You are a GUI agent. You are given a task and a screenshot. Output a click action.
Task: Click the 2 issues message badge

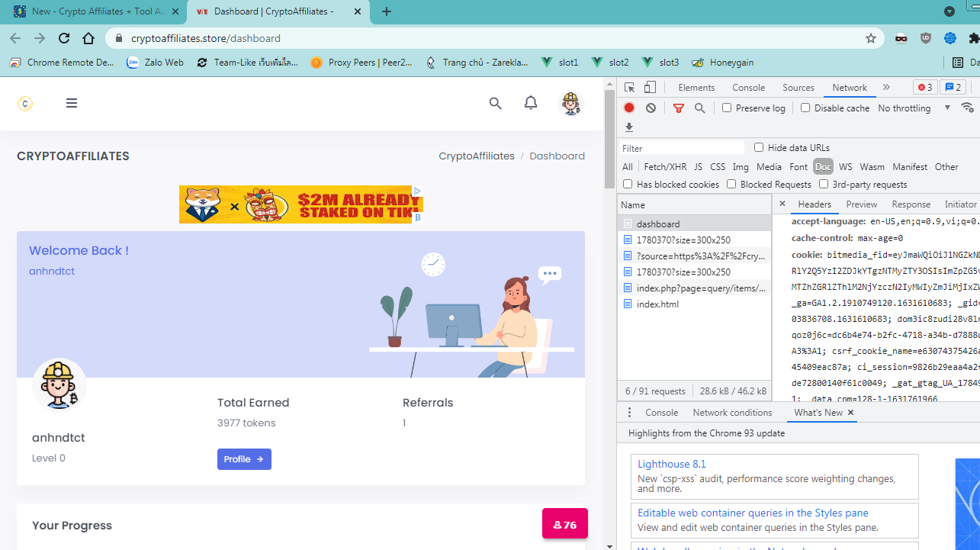[x=953, y=87]
